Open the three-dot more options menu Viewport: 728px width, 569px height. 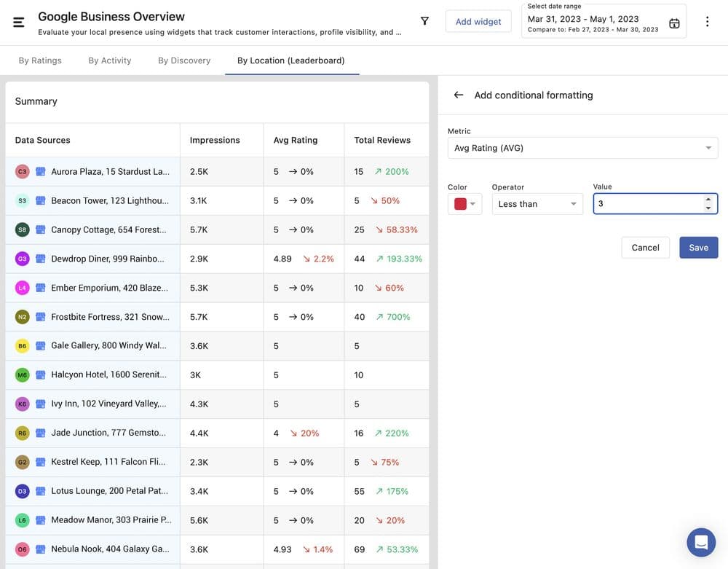tap(707, 22)
